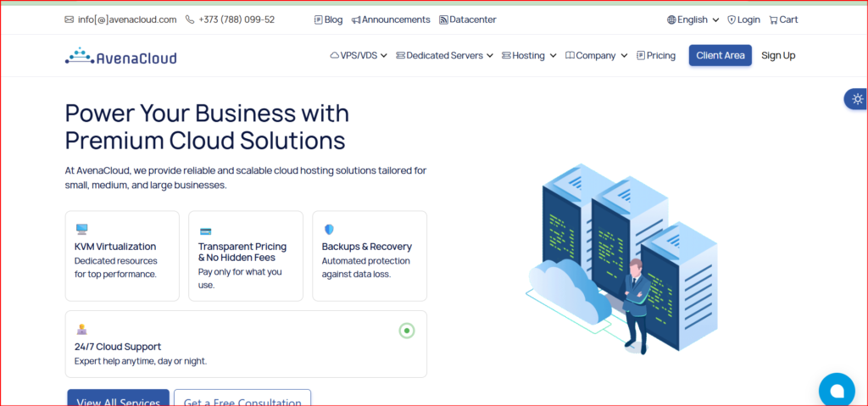The width and height of the screenshot is (868, 406).
Task: Click the KVM Virtualization monitor icon
Action: [82, 229]
